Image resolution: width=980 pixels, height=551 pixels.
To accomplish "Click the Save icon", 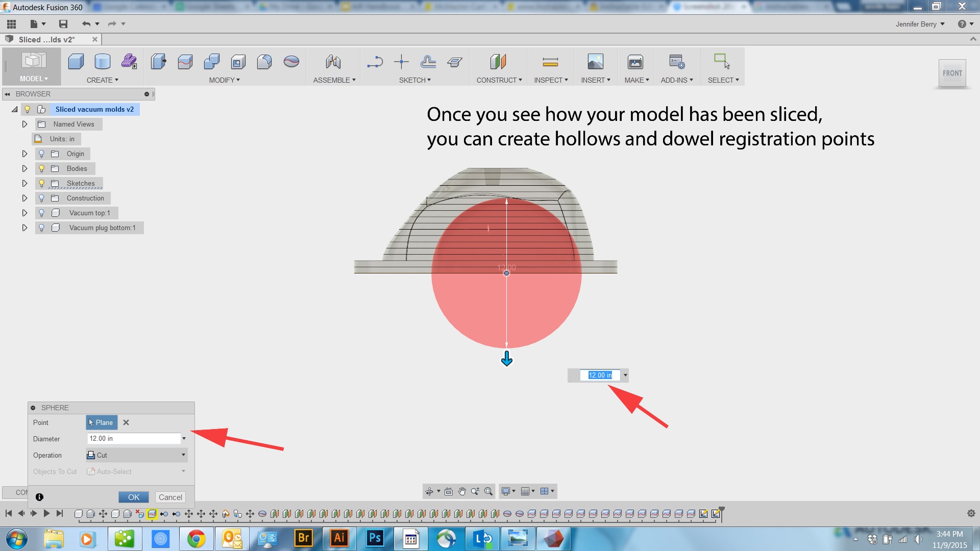I will pos(63,24).
